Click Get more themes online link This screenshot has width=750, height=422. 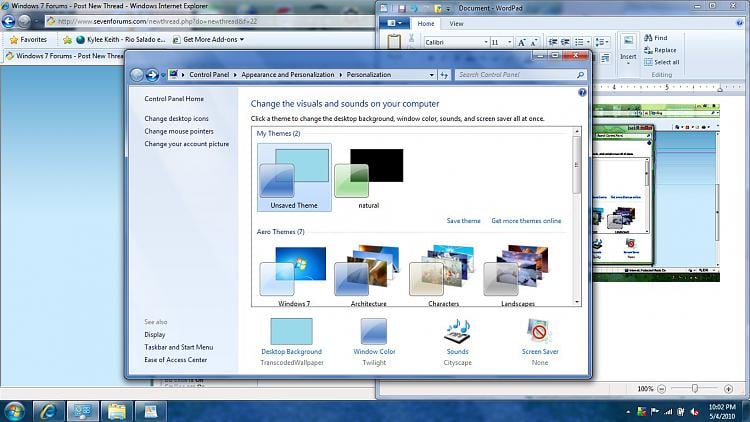click(x=526, y=221)
